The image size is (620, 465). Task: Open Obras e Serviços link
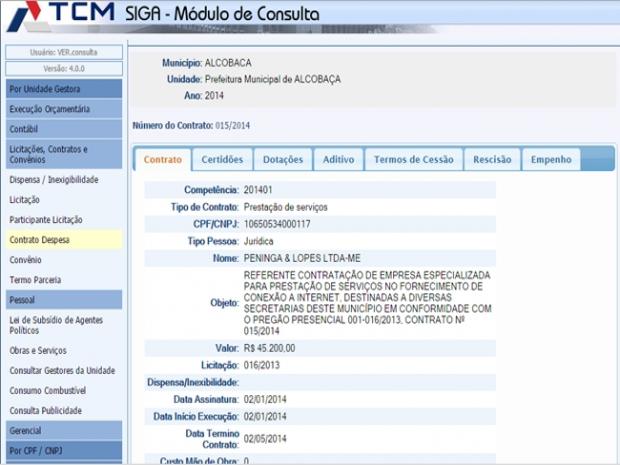pyautogui.click(x=38, y=350)
